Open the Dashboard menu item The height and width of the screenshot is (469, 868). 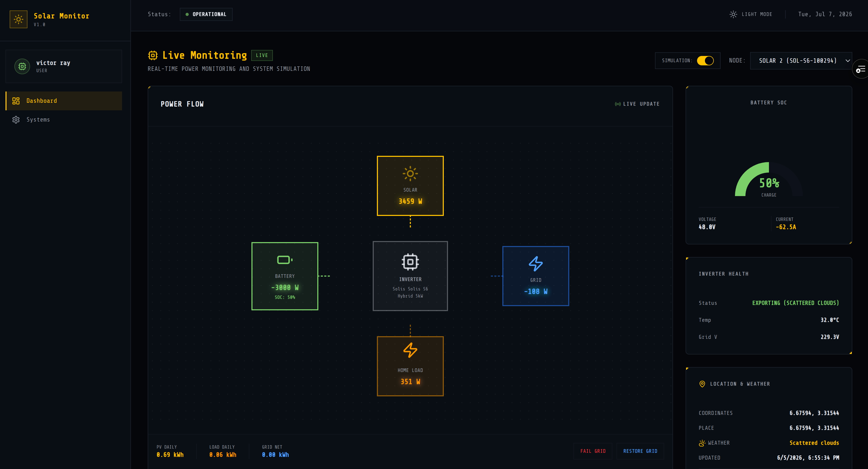coord(64,101)
